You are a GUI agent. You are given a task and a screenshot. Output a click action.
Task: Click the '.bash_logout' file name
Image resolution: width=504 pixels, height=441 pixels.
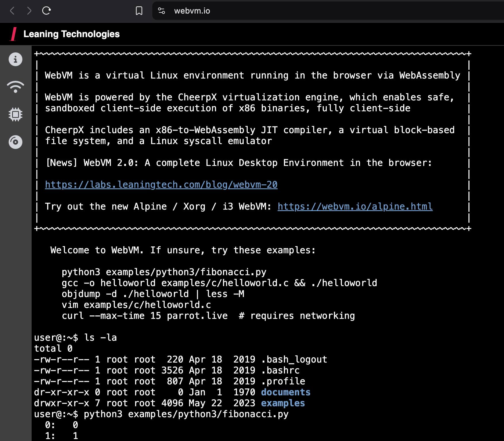tap(294, 359)
